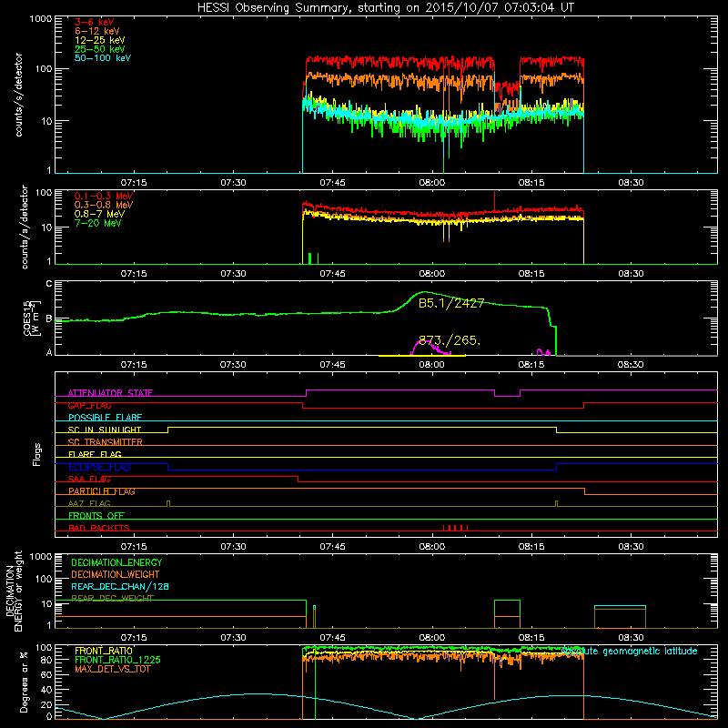Click the B level label on GOES axis

point(49,319)
